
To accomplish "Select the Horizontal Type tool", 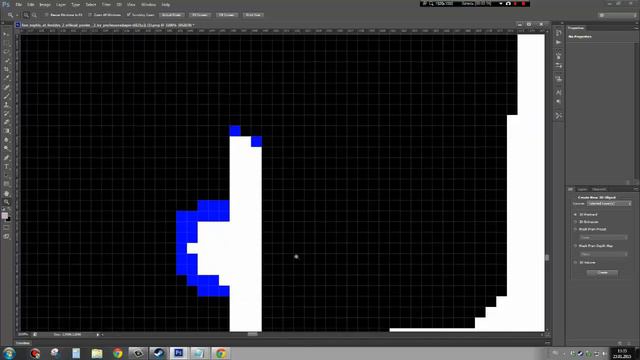I will pos(6,167).
